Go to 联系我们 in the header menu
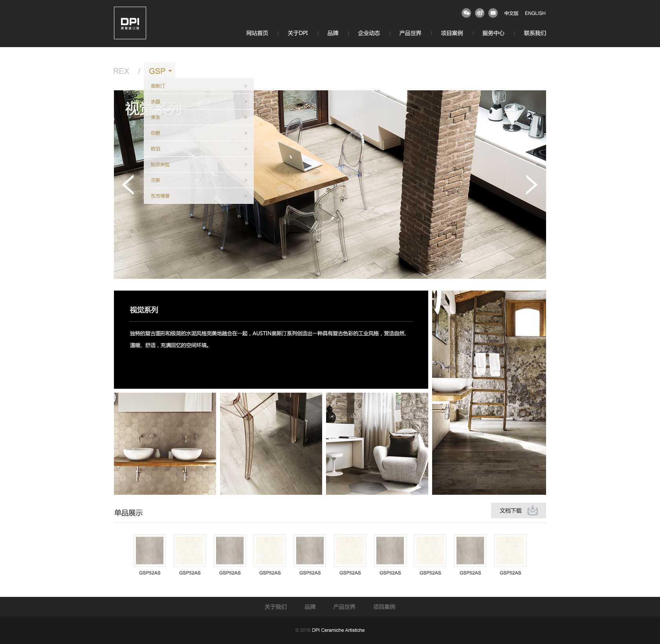 coord(535,33)
